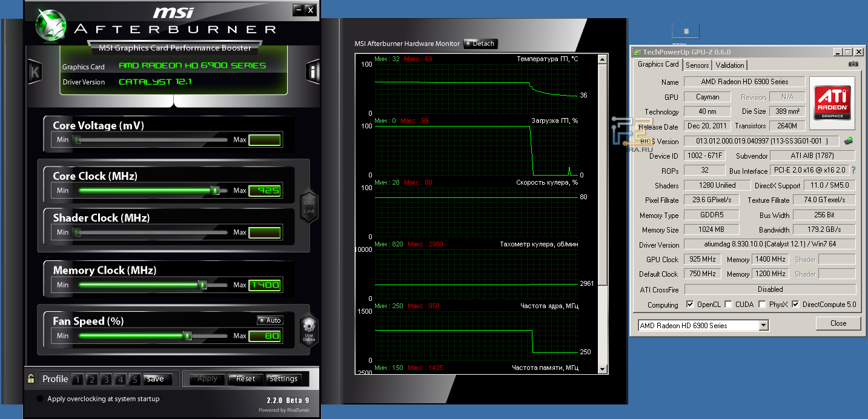
Task: Switch to the Validation tab
Action: [729, 65]
